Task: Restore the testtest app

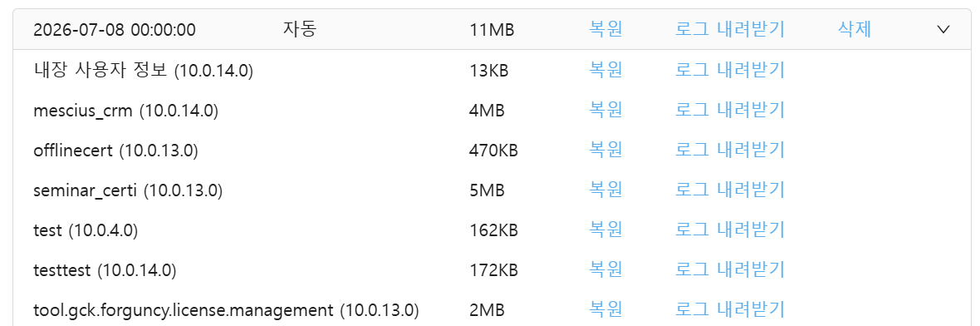Action: coord(605,269)
